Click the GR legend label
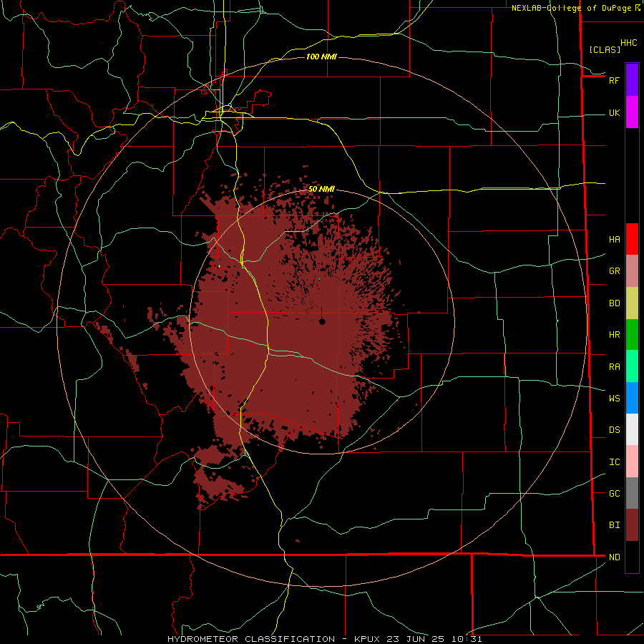This screenshot has height=644, width=644. (614, 270)
